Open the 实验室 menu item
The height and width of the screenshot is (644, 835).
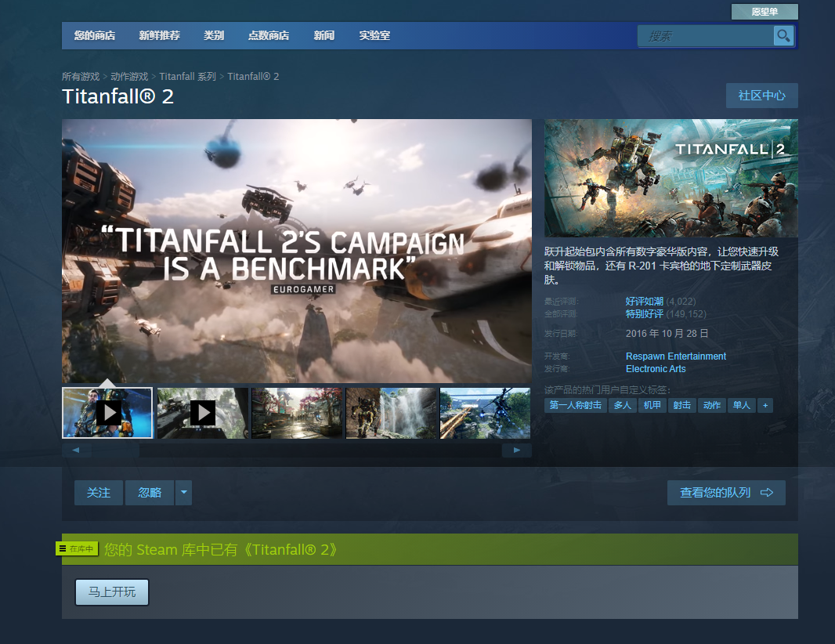[374, 36]
